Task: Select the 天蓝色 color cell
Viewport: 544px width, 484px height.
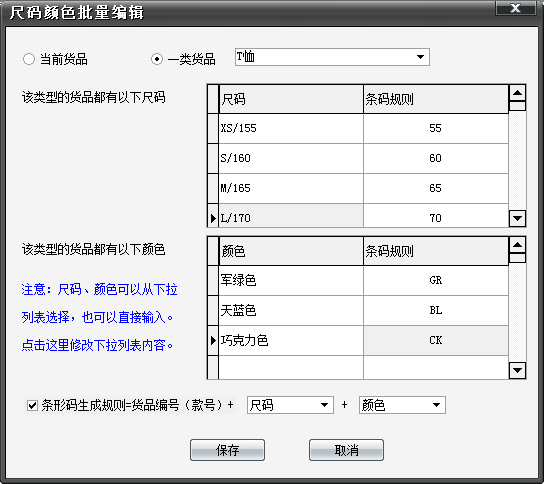Action: [x=291, y=311]
